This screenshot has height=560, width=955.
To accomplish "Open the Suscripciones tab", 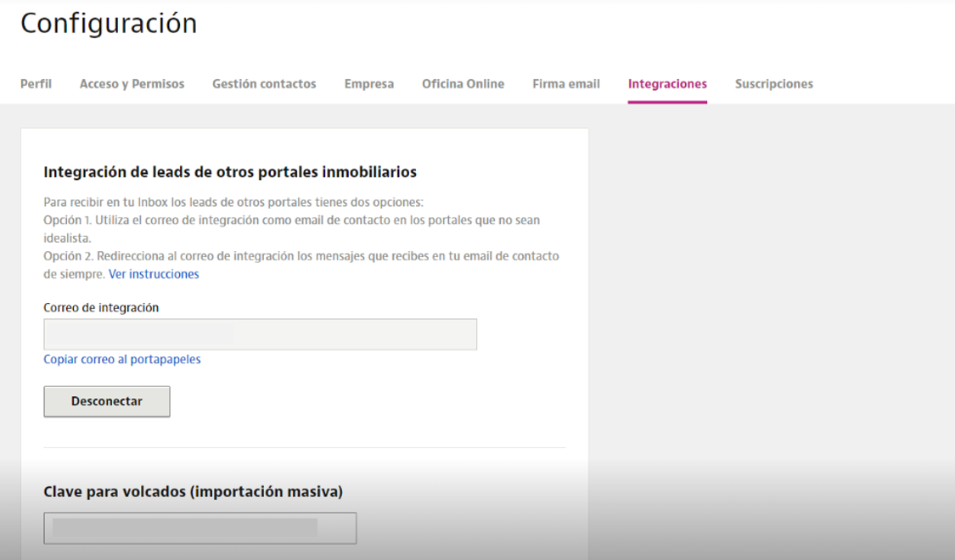I will tap(773, 84).
